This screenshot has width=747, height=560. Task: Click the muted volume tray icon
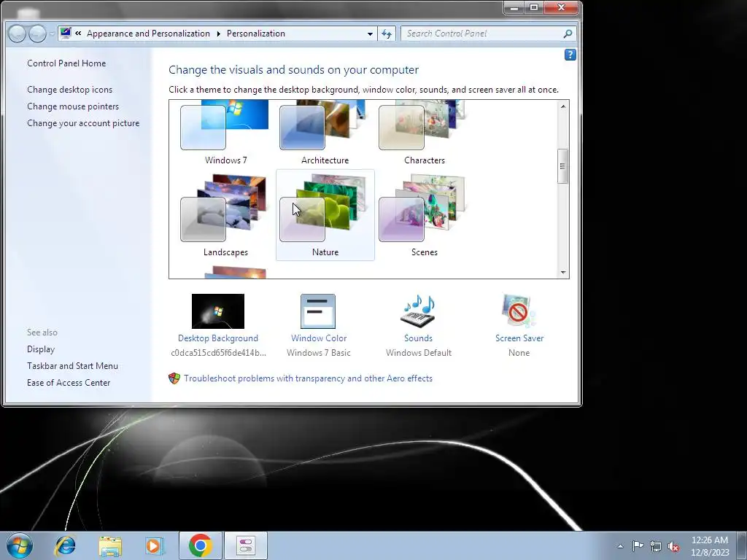point(673,546)
